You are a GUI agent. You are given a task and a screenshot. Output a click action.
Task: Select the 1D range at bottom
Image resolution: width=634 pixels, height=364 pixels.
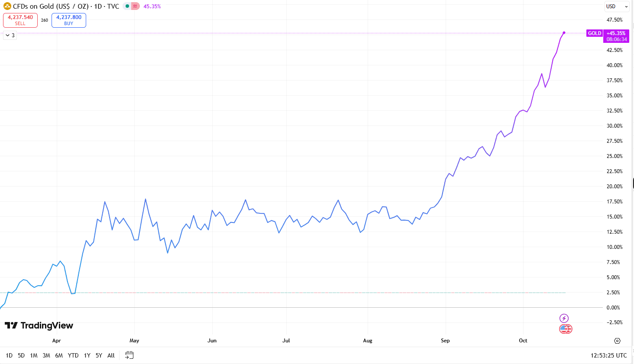click(9, 355)
